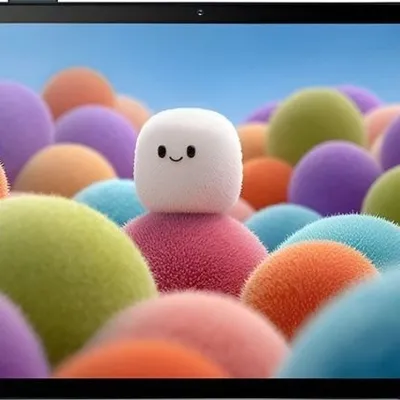Click the marshmallow's left eye
The image size is (400, 400).
[162, 151]
